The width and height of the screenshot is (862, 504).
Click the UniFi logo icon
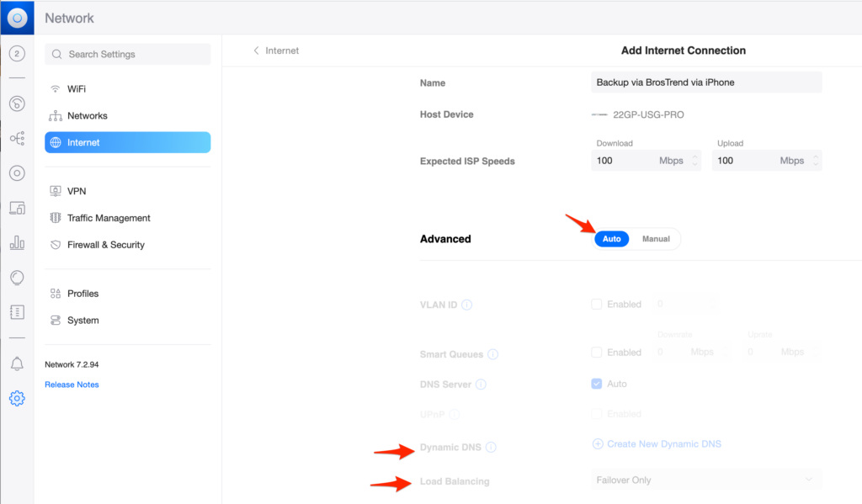pos(17,18)
